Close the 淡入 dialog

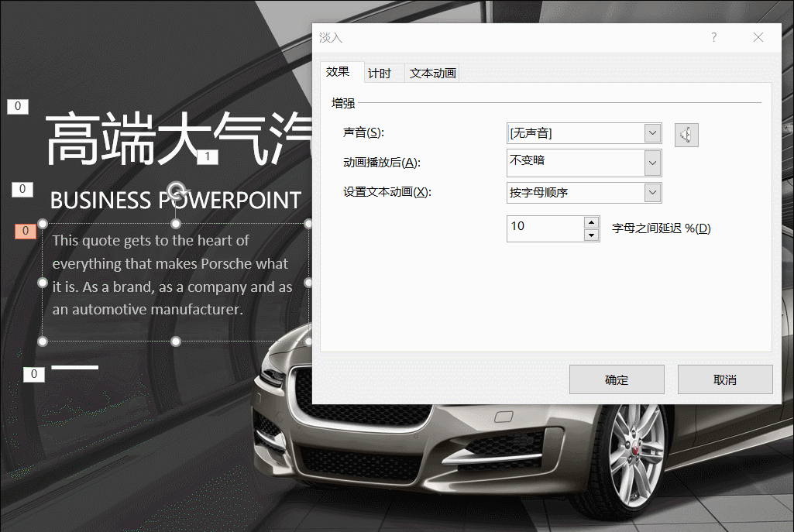(x=758, y=37)
